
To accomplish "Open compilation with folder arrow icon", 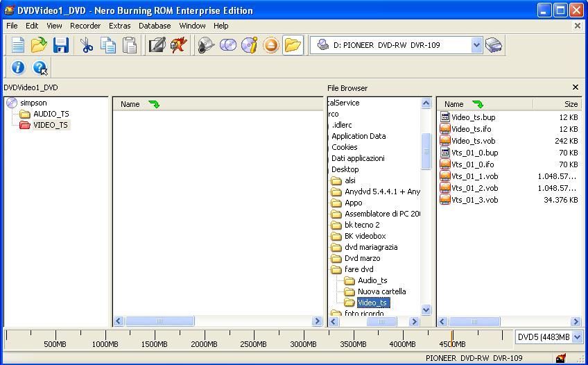I will click(39, 45).
